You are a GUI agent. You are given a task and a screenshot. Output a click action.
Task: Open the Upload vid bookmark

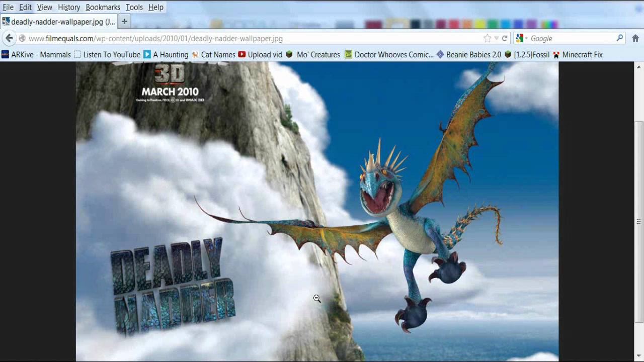coord(260,55)
